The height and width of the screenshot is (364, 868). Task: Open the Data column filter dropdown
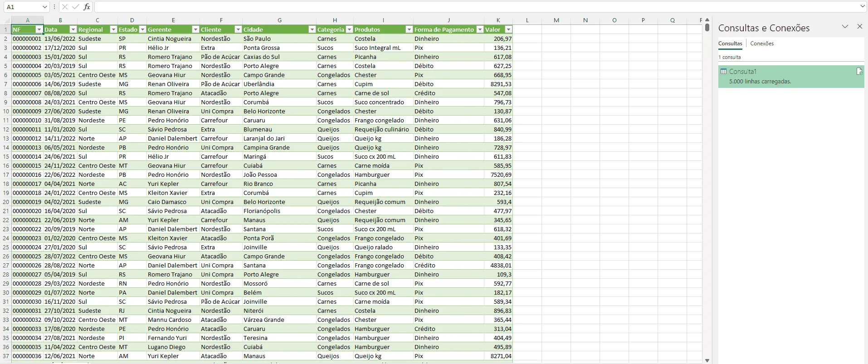pyautogui.click(x=73, y=29)
